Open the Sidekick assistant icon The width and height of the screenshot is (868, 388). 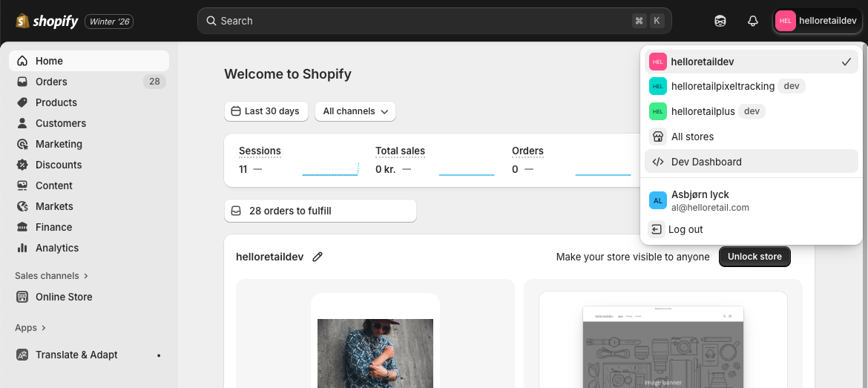coord(720,22)
